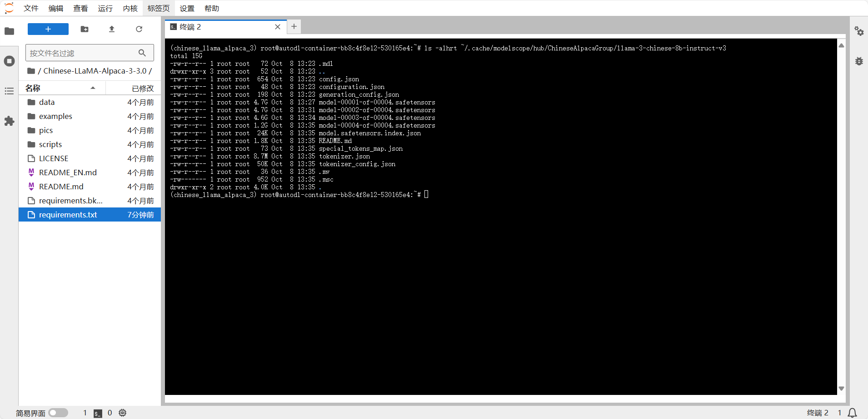Click special_tokens_map.json in terminal output
868x419 pixels.
pyautogui.click(x=361, y=148)
